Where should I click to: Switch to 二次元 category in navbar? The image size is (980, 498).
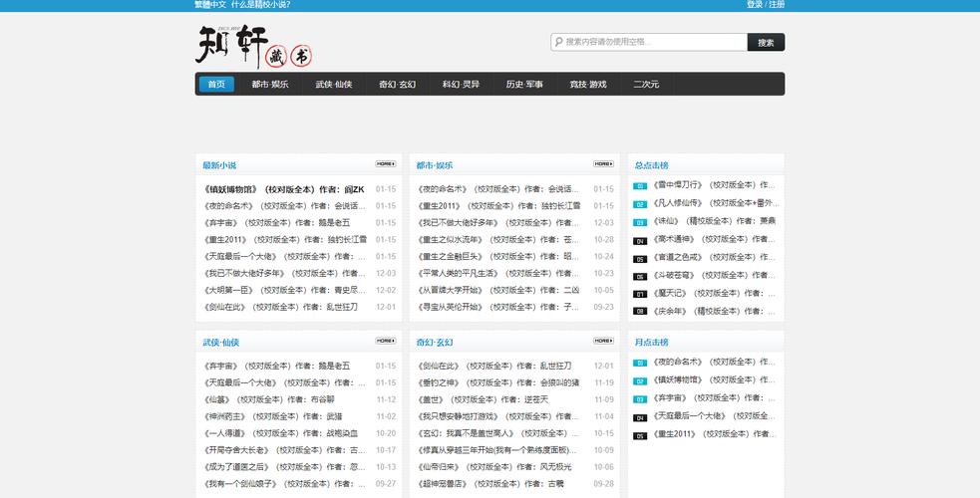[646, 85]
